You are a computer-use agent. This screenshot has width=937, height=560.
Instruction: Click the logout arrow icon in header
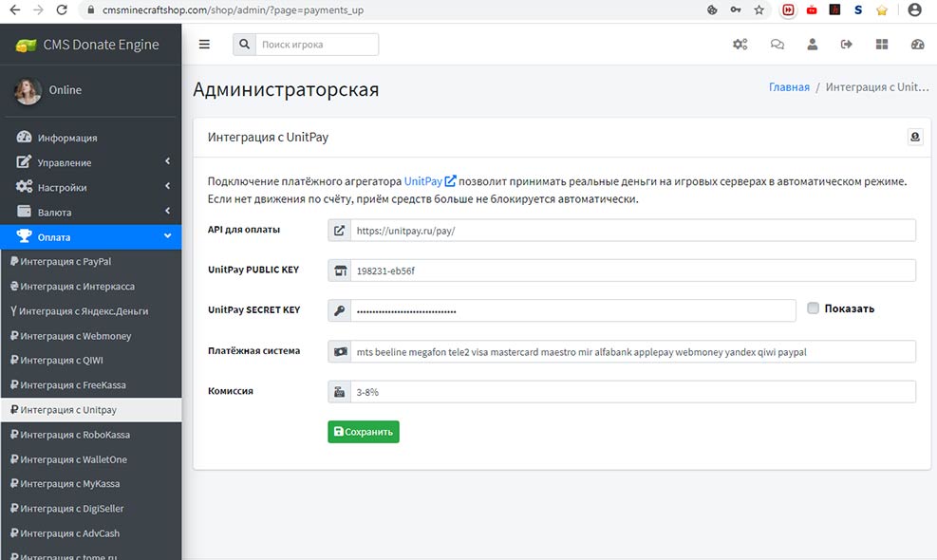[x=847, y=45]
